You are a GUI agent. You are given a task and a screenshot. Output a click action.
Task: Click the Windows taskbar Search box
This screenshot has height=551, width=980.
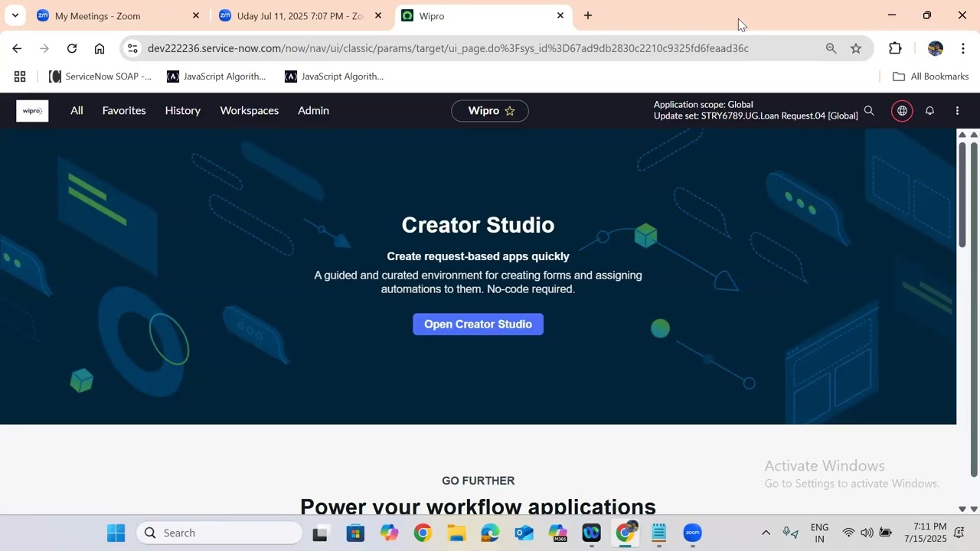click(x=219, y=533)
